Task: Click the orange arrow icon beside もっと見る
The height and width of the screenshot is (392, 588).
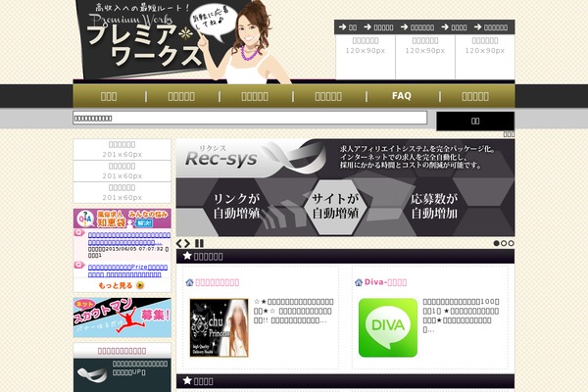Action: click(x=140, y=285)
